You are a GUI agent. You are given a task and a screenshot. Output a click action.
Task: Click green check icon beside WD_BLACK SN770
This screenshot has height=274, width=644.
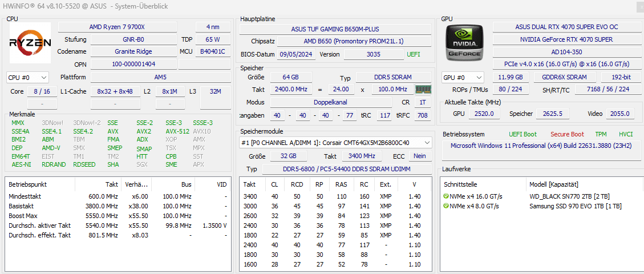point(447,196)
